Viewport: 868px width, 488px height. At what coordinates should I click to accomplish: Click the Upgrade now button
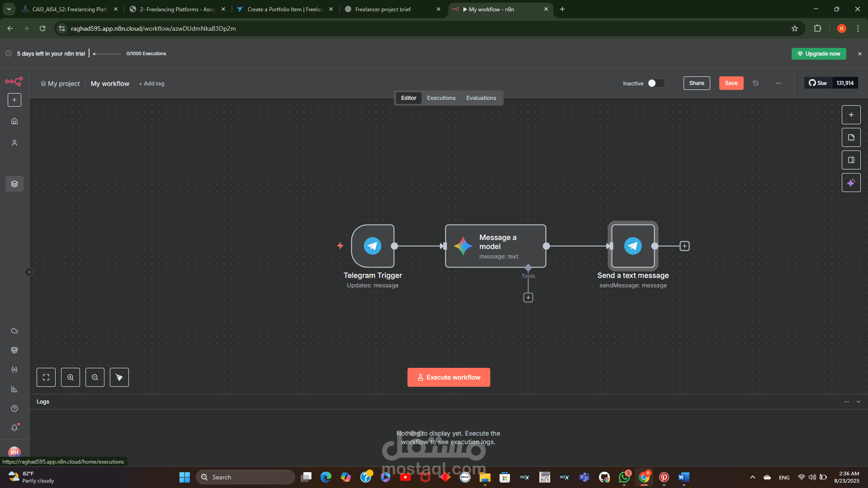(x=819, y=54)
